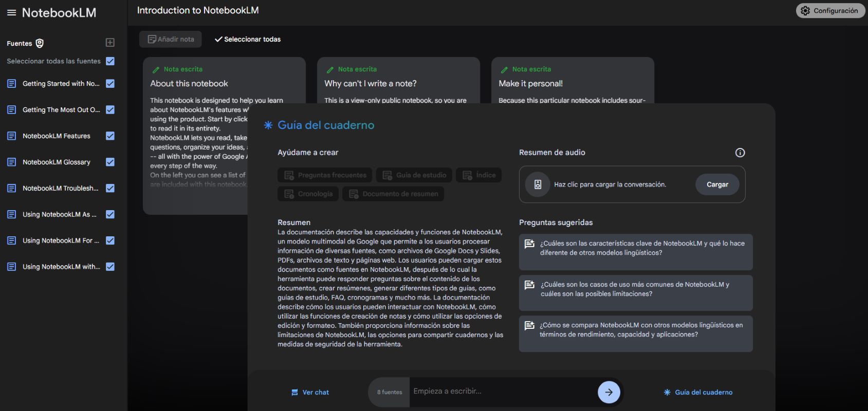
Task: Uncheck the Using NotebookLM with... checkbox
Action: [110, 267]
